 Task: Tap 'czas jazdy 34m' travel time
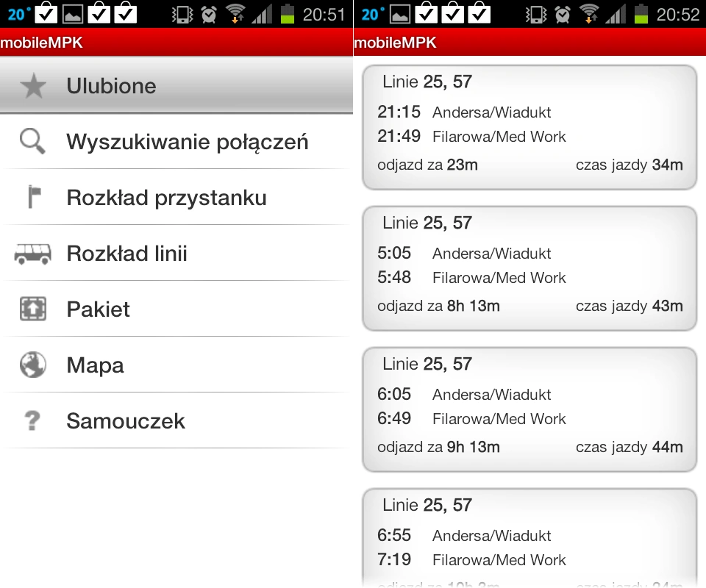point(629,165)
